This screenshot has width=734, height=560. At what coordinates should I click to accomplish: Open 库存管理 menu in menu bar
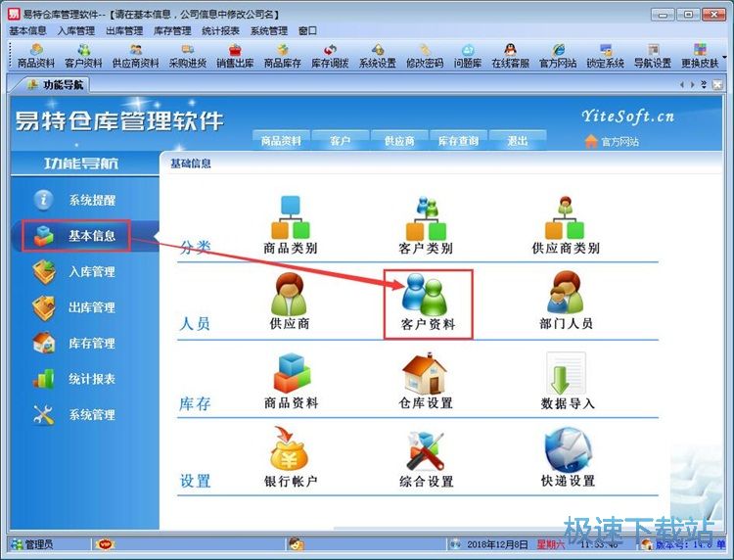tap(172, 31)
